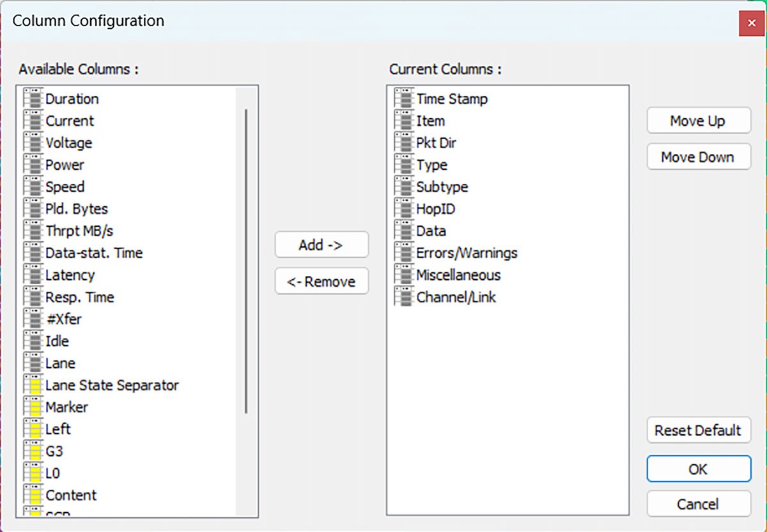Click the Available Columns scrollbar

point(246,262)
